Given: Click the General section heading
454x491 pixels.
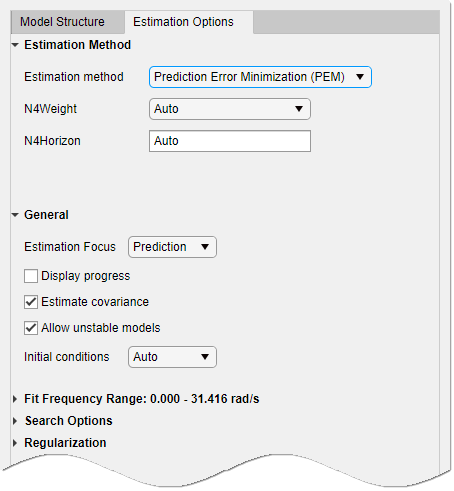Looking at the screenshot, I should 46,215.
